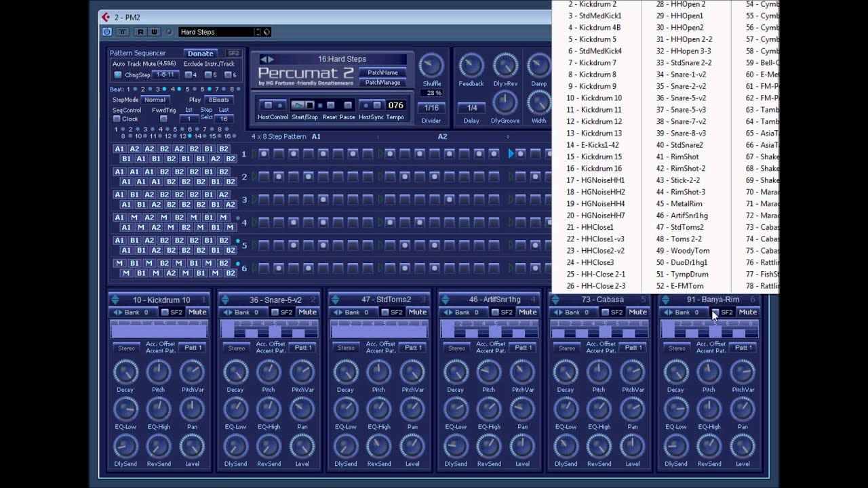Click the Bank left-right arrows on Kickdrum 10 channel
Screen dimensions: 868x488
click(117, 312)
